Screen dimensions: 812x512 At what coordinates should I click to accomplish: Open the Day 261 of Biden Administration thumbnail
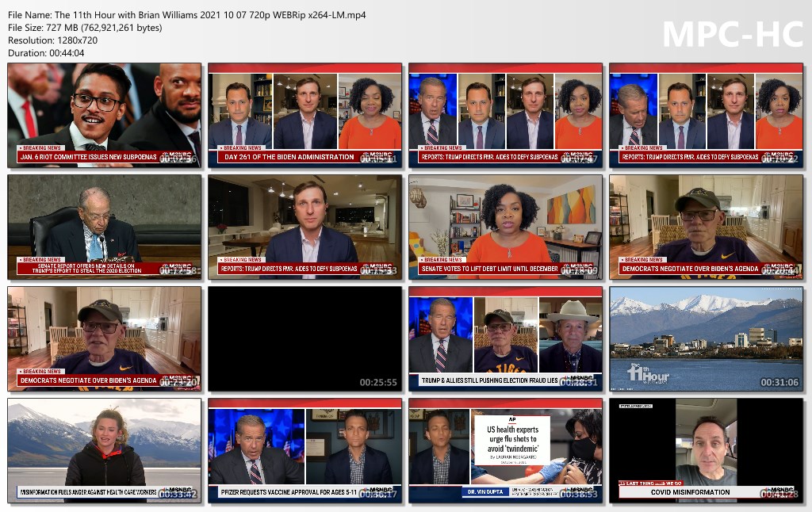[x=305, y=116]
